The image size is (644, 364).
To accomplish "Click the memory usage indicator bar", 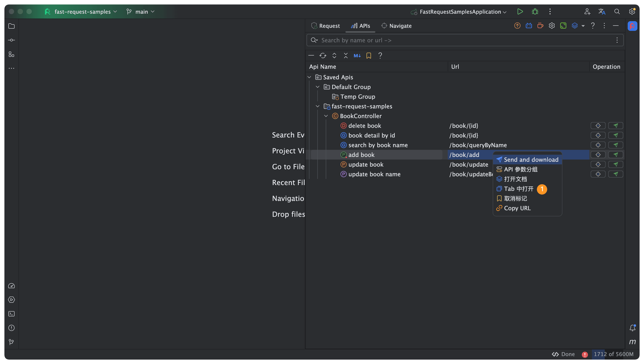I will click(x=613, y=354).
